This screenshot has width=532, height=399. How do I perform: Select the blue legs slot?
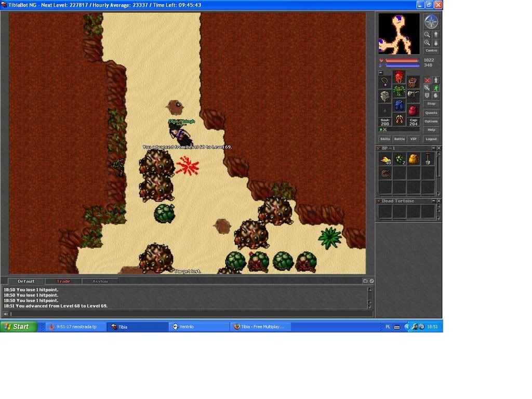point(399,105)
